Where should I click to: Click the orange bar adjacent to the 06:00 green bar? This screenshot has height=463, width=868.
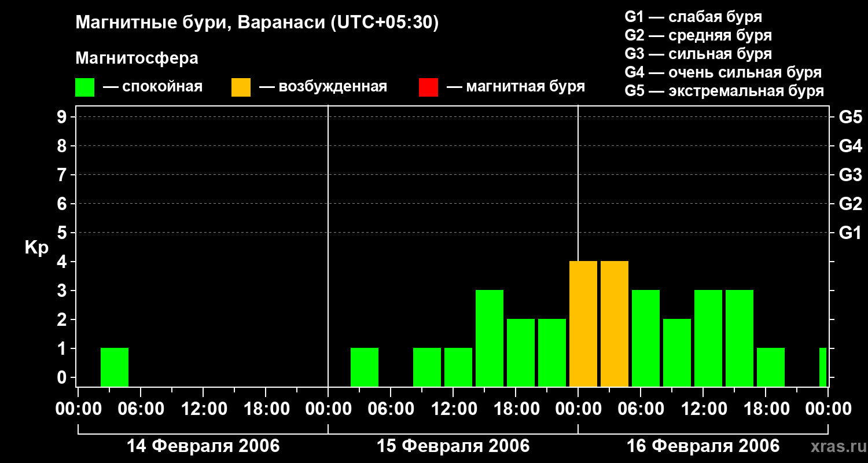point(615,324)
